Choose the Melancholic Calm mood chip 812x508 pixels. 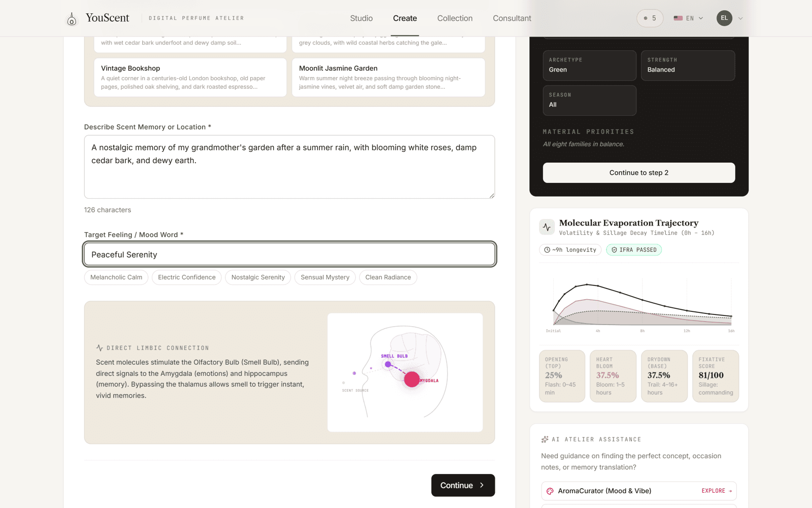pos(116,277)
